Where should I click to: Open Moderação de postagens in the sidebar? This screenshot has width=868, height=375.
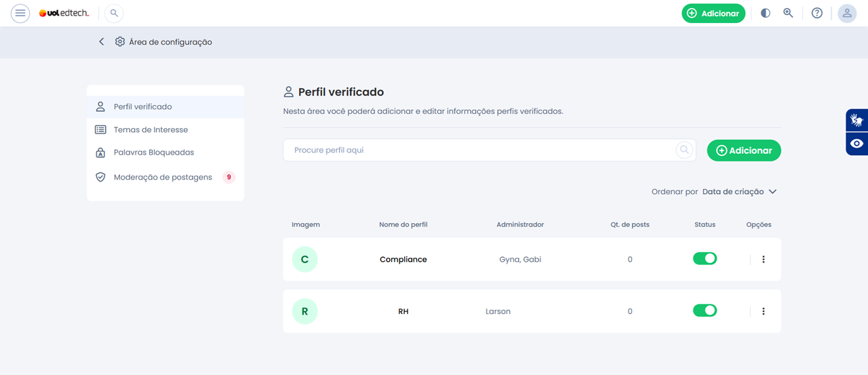pyautogui.click(x=165, y=177)
